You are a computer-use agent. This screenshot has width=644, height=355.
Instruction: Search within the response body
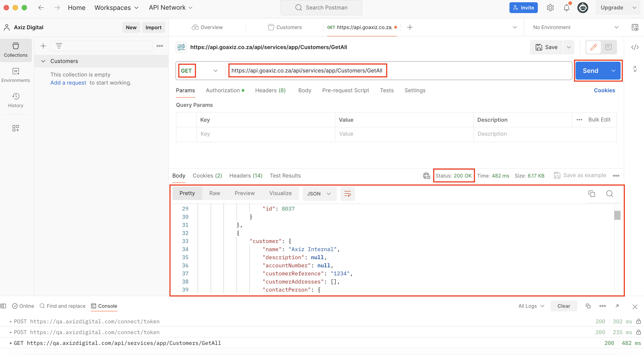(610, 194)
